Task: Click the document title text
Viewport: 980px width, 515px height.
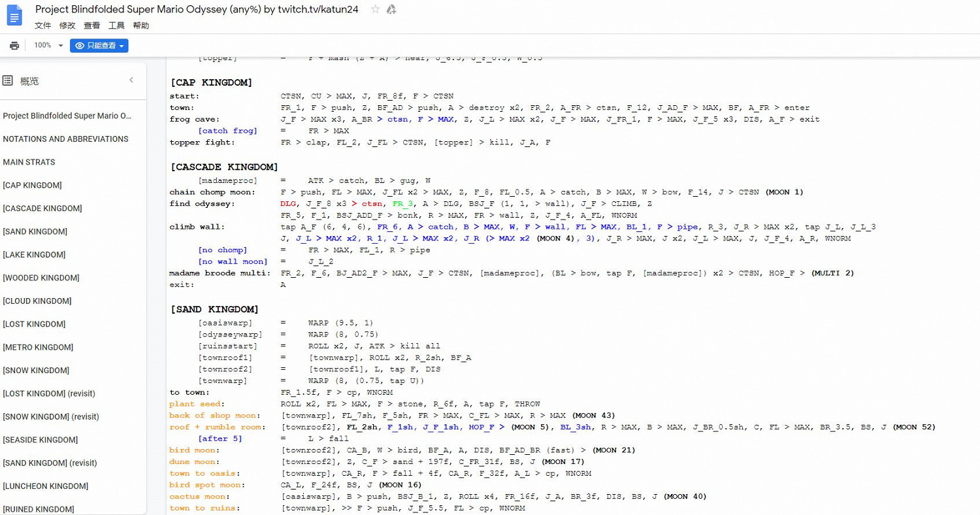Action: pos(196,9)
